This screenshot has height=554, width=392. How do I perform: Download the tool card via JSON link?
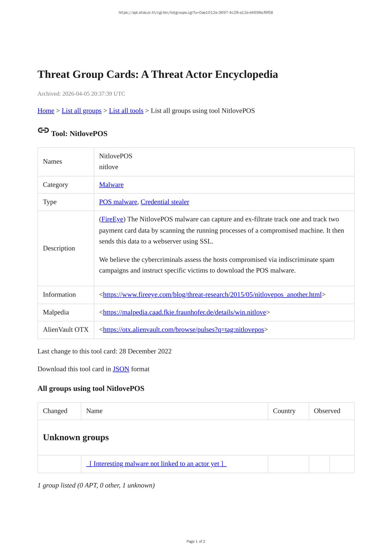tap(121, 369)
